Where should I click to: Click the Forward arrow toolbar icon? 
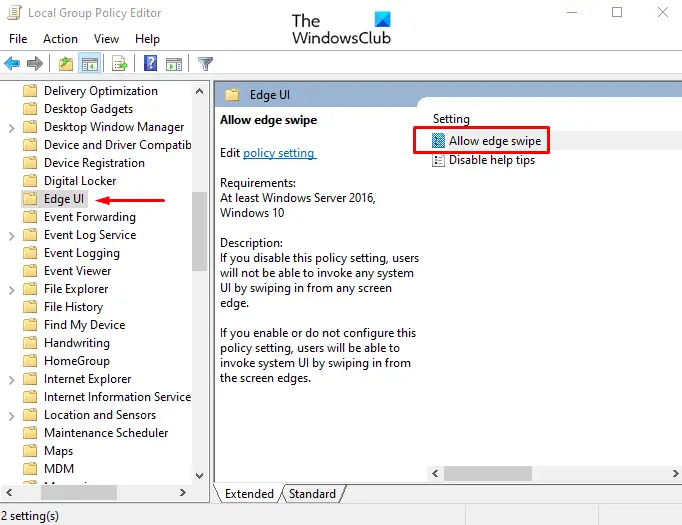coord(35,64)
